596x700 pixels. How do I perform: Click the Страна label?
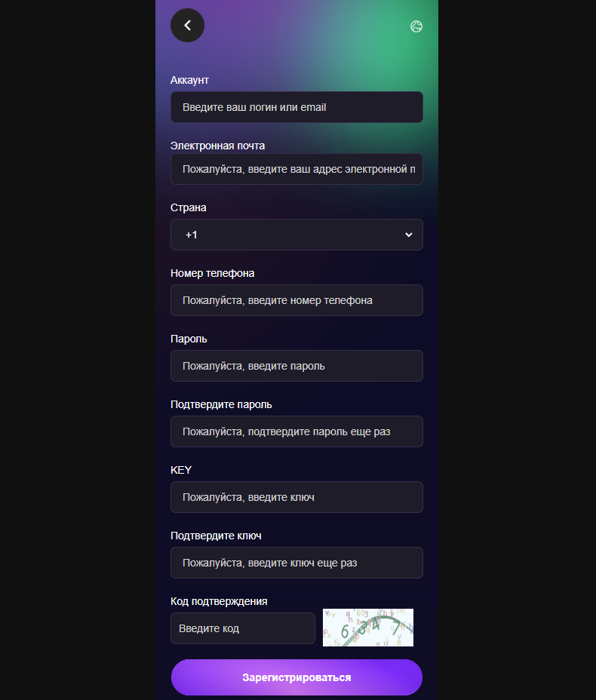pos(188,207)
